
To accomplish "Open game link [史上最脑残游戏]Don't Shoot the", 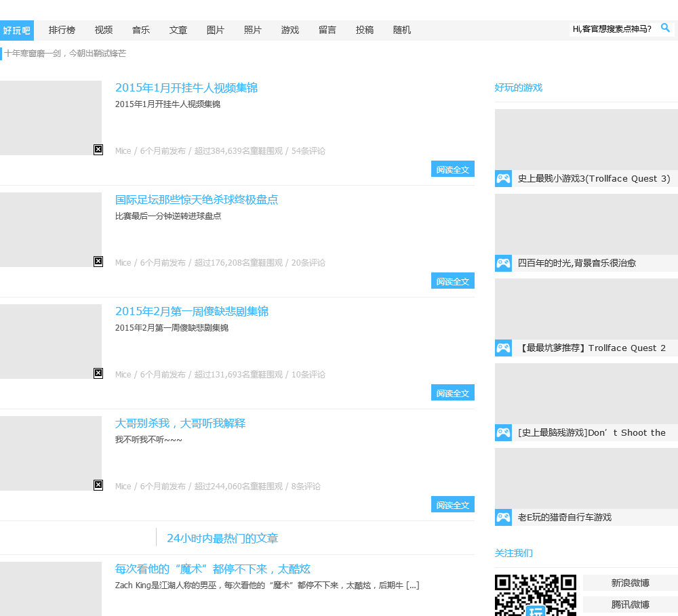I will (591, 433).
